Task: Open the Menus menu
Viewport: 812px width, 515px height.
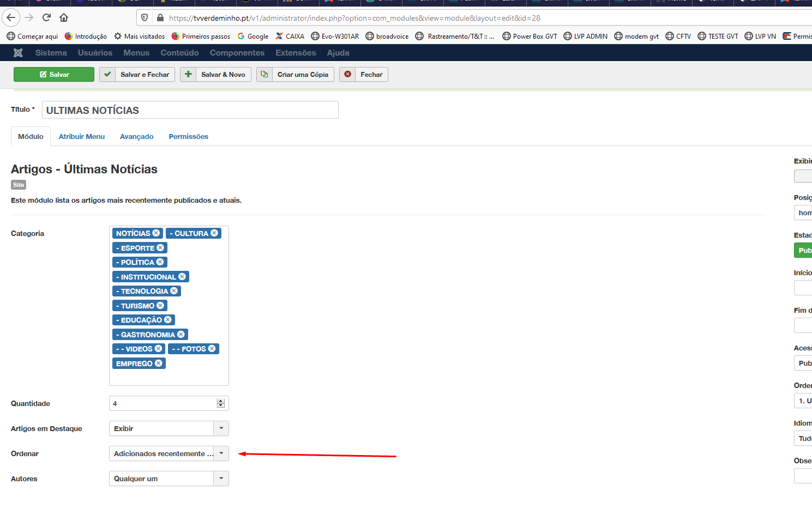Action: tap(136, 53)
